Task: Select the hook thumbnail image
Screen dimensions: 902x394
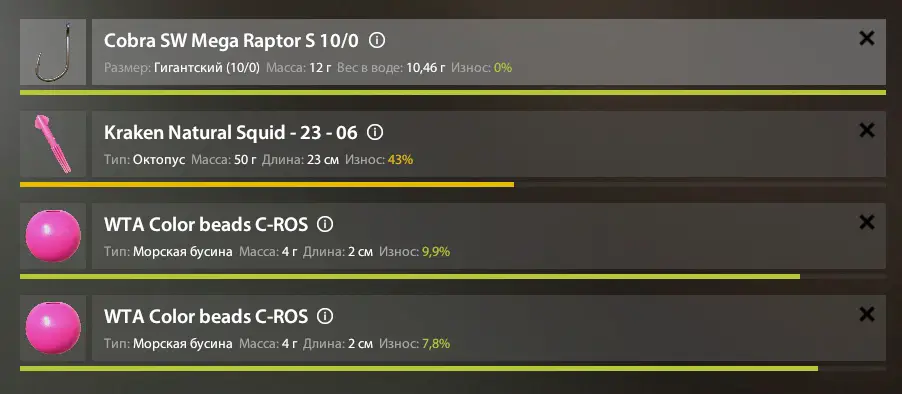Action: [x=53, y=52]
